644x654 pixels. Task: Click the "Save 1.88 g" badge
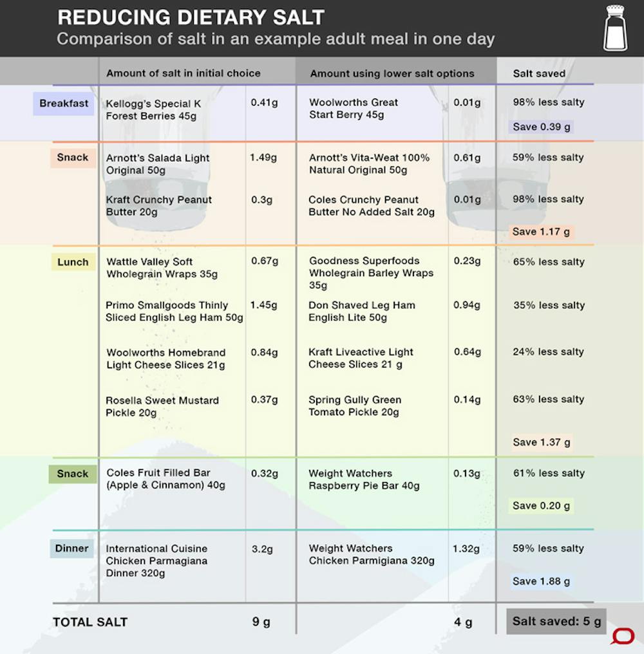[x=542, y=581]
